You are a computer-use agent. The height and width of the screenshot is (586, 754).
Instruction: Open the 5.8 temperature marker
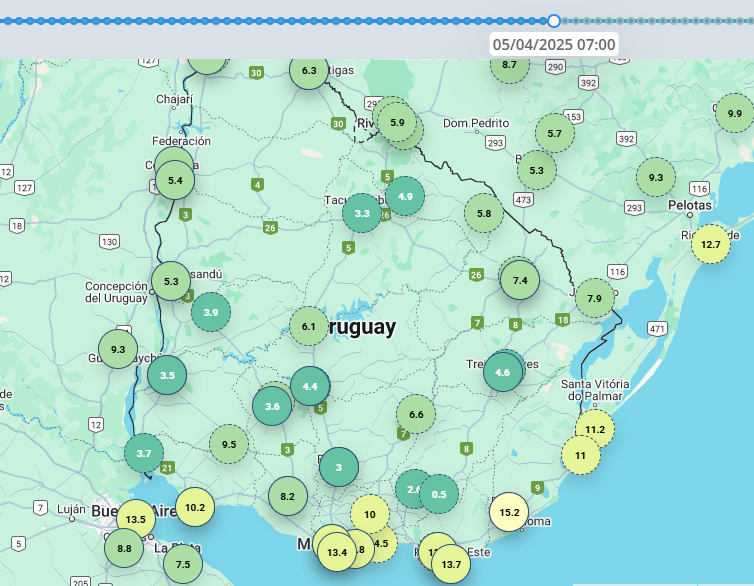point(484,213)
